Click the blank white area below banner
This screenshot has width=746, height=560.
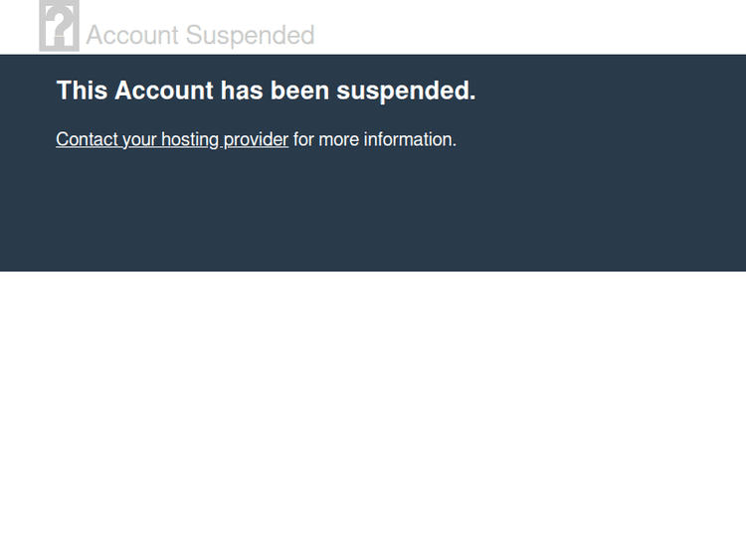click(x=373, y=418)
